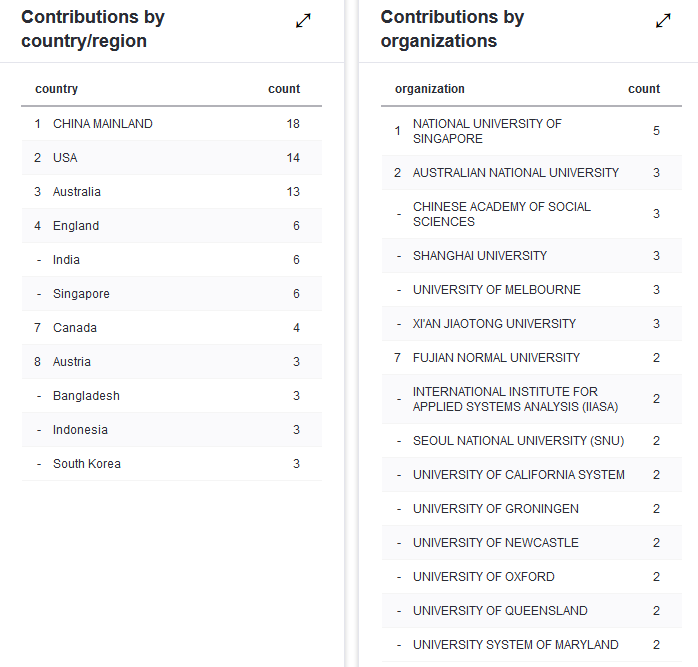Open the South Korea entry
The image size is (698, 667).
[87, 464]
